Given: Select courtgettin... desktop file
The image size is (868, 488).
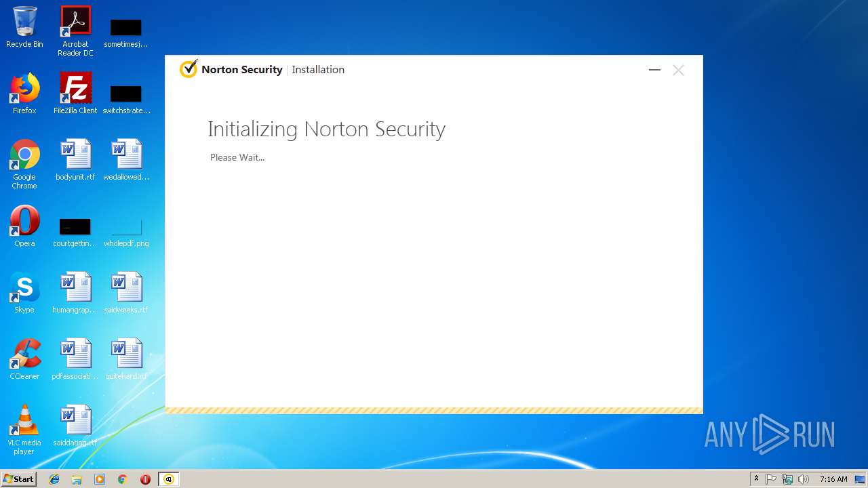Looking at the screenshot, I should 75,232.
